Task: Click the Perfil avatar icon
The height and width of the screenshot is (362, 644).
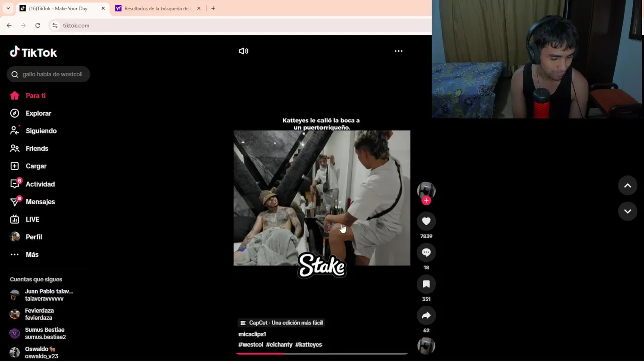Action: pyautogui.click(x=15, y=237)
